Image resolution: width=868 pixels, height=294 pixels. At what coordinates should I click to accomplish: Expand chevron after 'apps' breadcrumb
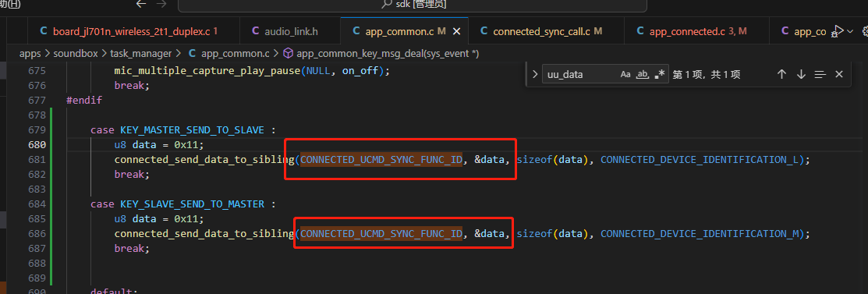[x=48, y=54]
